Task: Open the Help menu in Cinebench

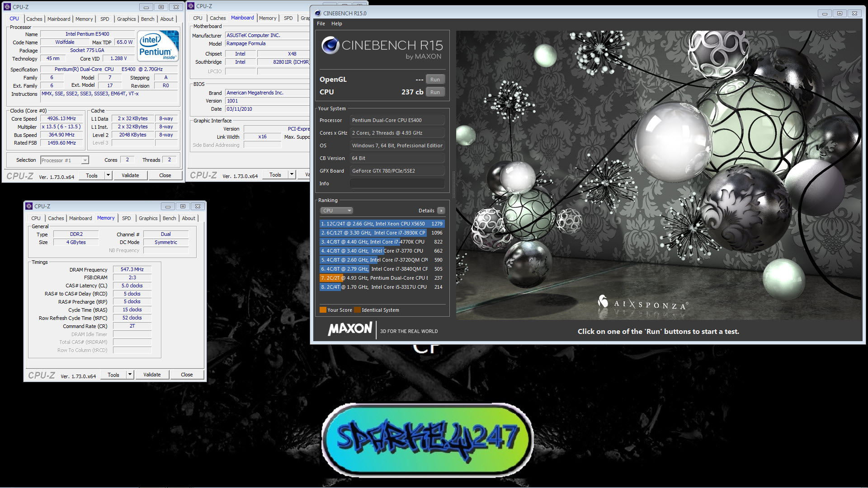Action: point(337,23)
